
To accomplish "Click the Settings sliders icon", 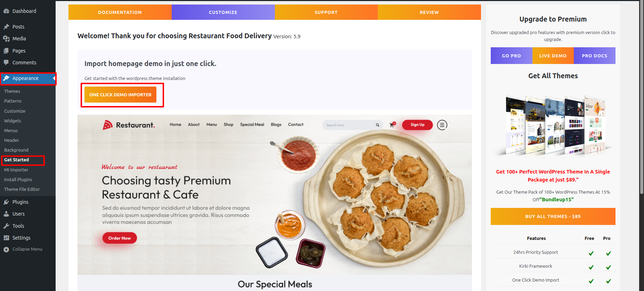I will [x=6, y=238].
